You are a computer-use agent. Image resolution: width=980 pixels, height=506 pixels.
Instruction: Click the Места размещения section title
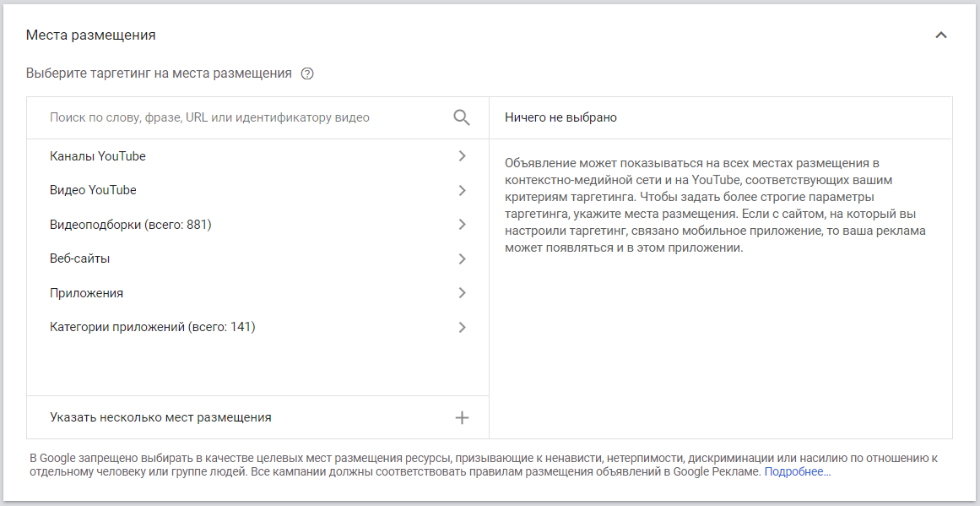click(90, 35)
